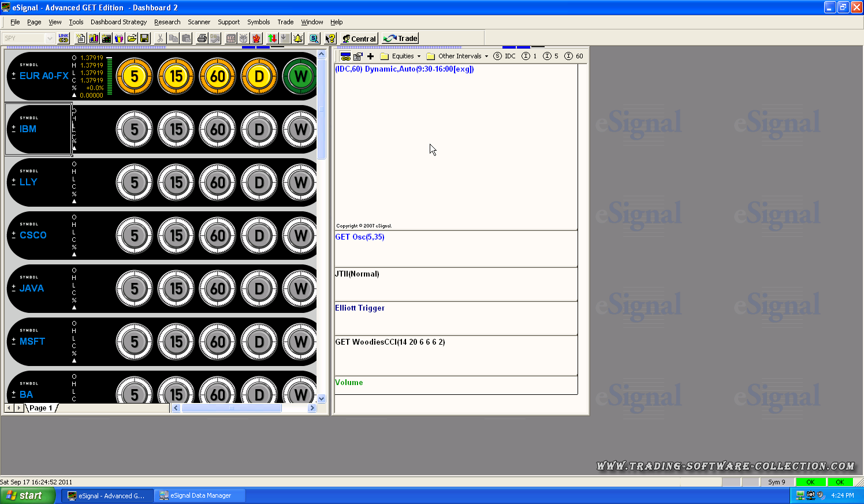Open the symbol search magnifier icon
The height and width of the screenshot is (504, 864).
(x=314, y=38)
